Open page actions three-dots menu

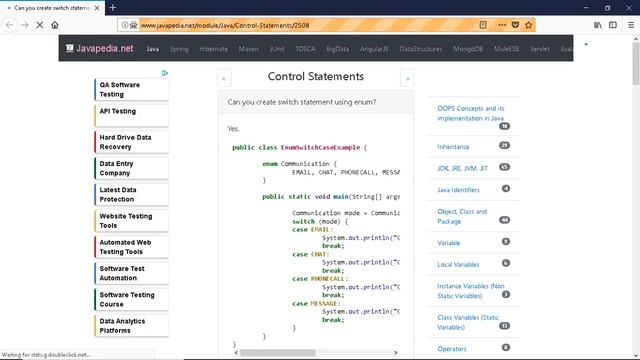(502, 25)
